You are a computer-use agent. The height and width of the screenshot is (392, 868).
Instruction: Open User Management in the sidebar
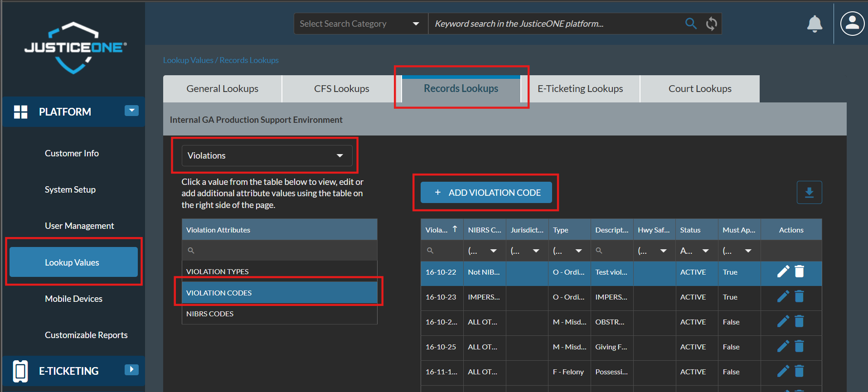click(x=79, y=226)
